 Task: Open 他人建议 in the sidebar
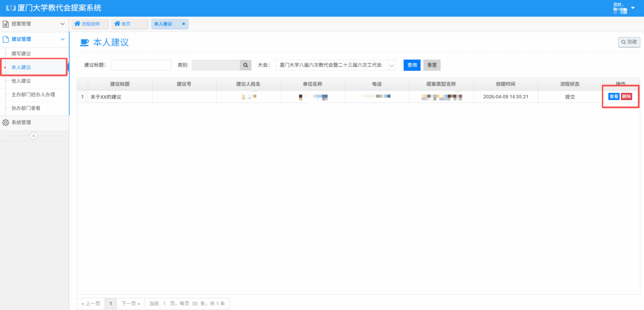pos(21,81)
